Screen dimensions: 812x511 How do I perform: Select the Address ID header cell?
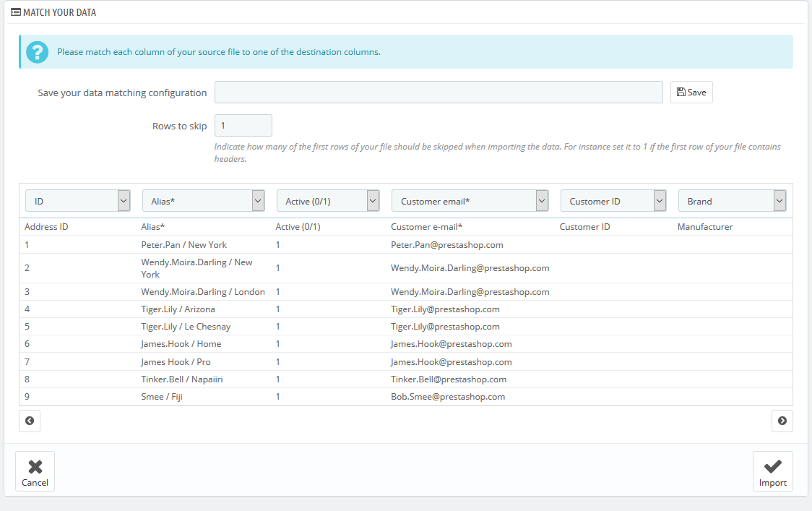point(46,227)
